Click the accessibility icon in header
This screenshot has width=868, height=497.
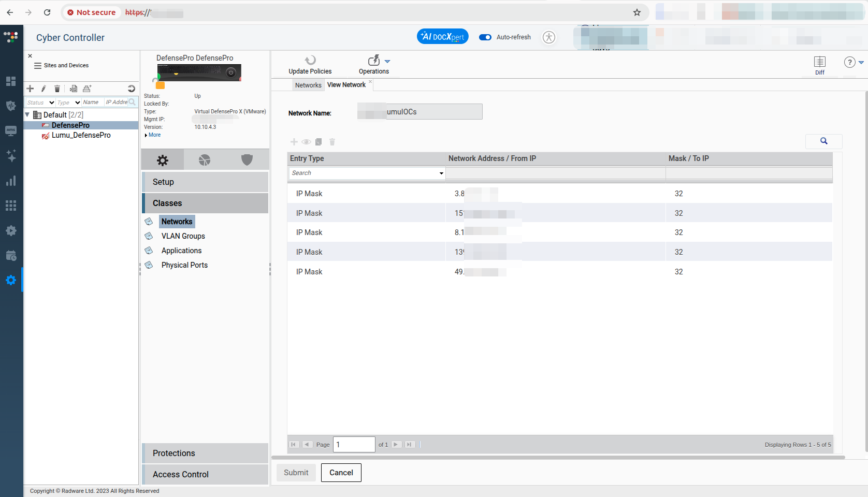549,37
